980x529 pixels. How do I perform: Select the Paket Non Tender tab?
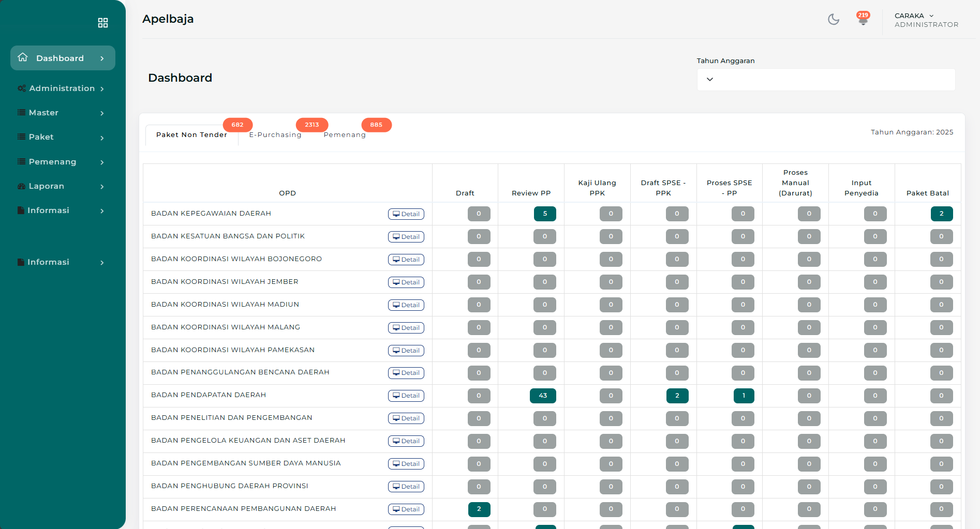(x=191, y=135)
